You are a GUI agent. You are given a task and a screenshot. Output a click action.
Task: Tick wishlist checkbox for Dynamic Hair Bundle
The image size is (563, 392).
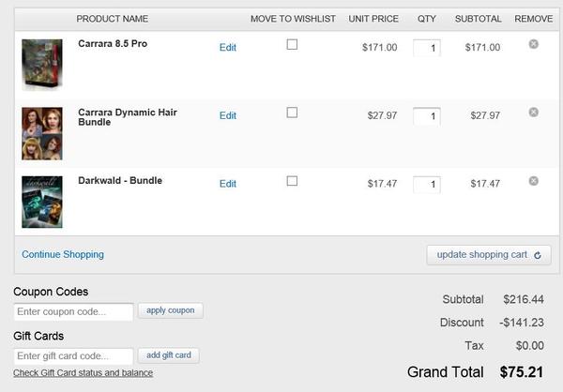(292, 113)
